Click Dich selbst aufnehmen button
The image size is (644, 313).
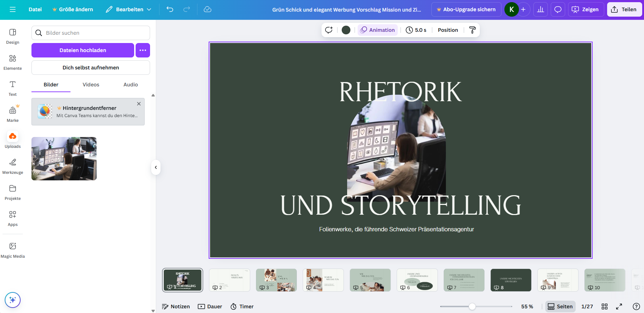click(91, 68)
